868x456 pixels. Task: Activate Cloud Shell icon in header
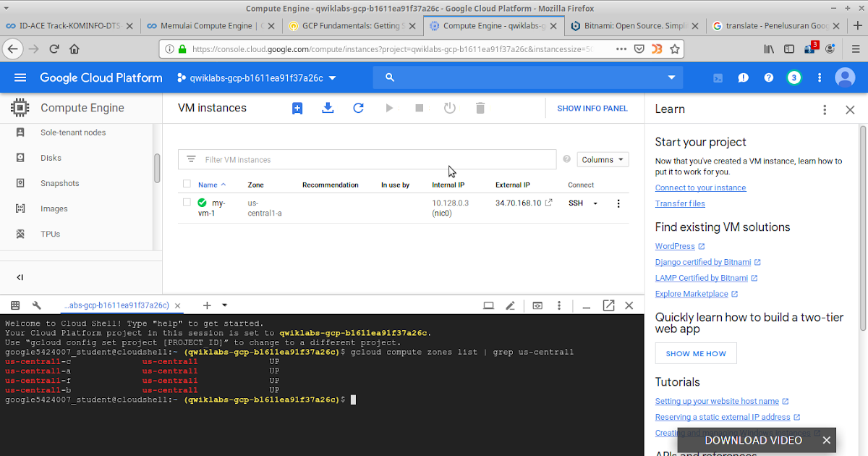point(718,77)
